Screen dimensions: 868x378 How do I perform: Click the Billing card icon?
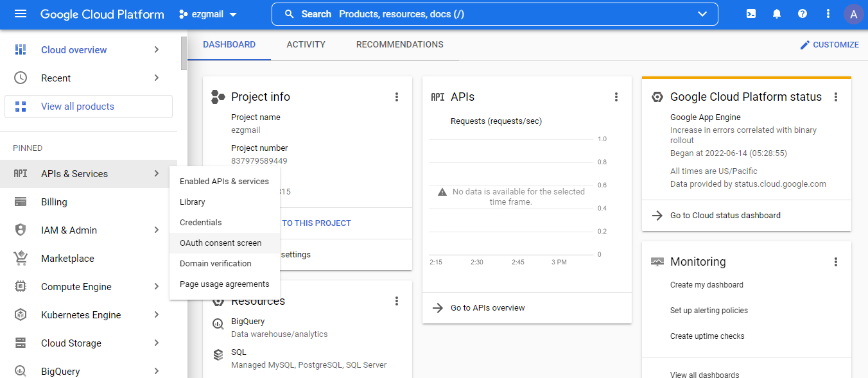tap(21, 202)
